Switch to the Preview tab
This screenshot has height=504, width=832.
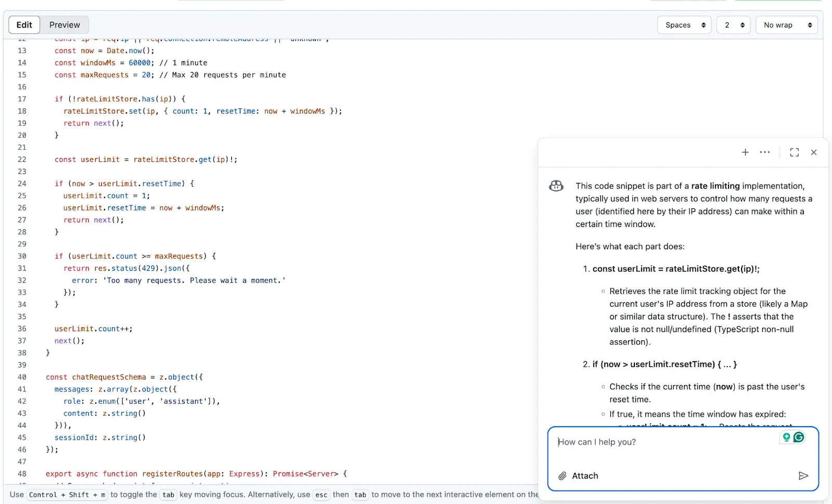click(x=64, y=25)
